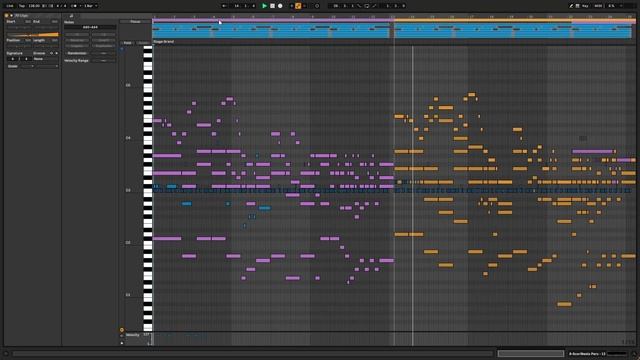Viewport: 640px width, 360px height.
Task: Click the orange lane toggle icon below piano
Action: [x=122, y=330]
